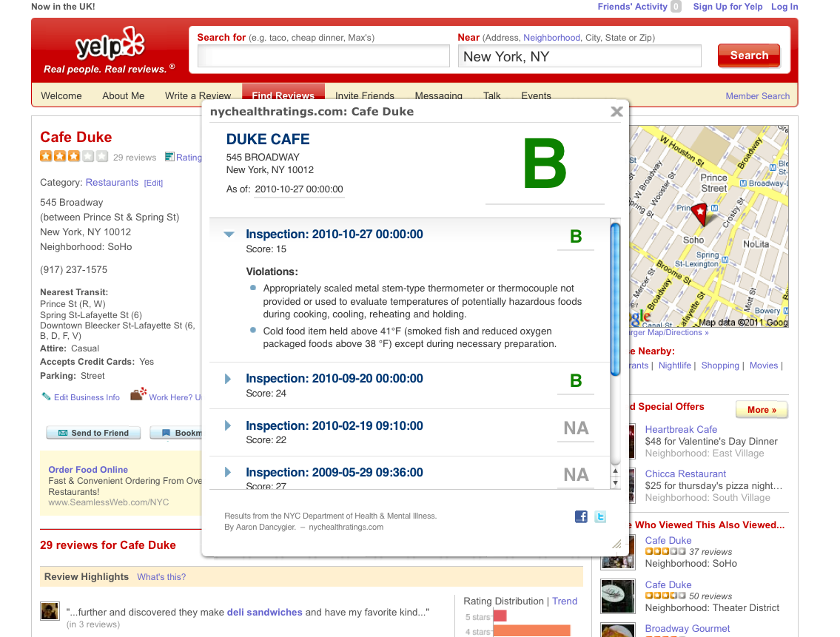Open the Welcome tab
This screenshot has width=840, height=637.
[61, 96]
